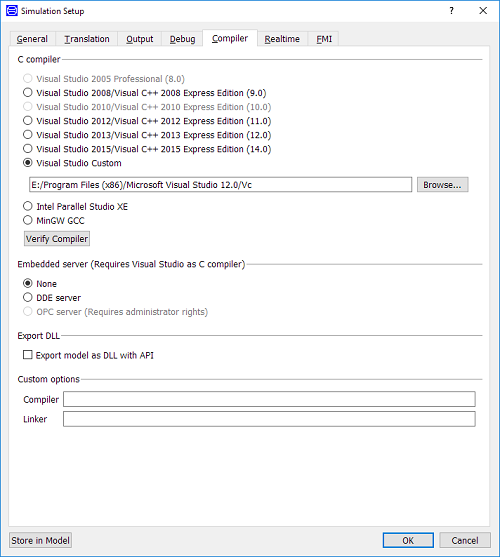
Task: Click the custom Compiler options field
Action: (x=269, y=399)
